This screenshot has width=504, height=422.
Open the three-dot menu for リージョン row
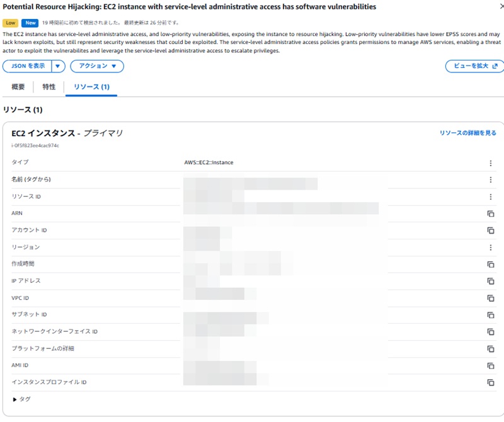coord(490,248)
